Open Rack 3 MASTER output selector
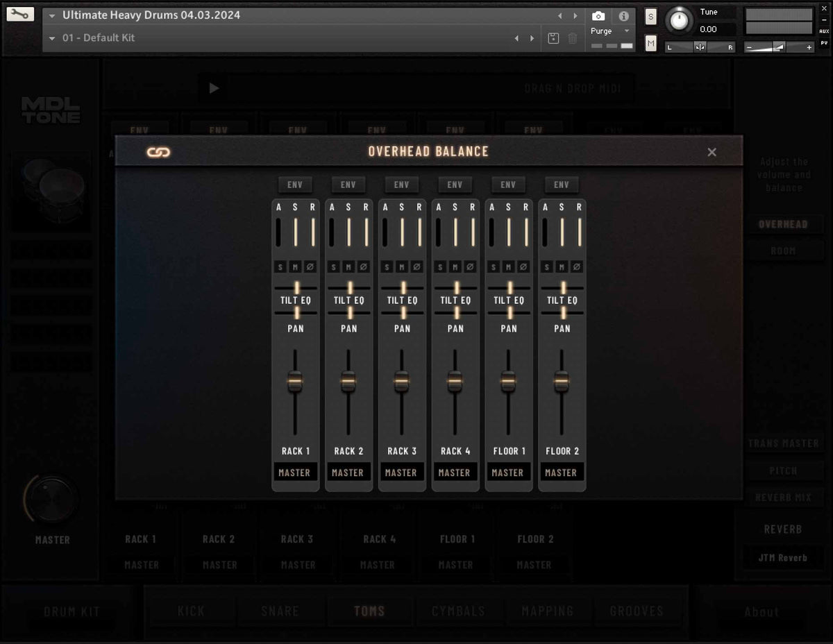Screen dimensions: 833x644 coord(402,473)
